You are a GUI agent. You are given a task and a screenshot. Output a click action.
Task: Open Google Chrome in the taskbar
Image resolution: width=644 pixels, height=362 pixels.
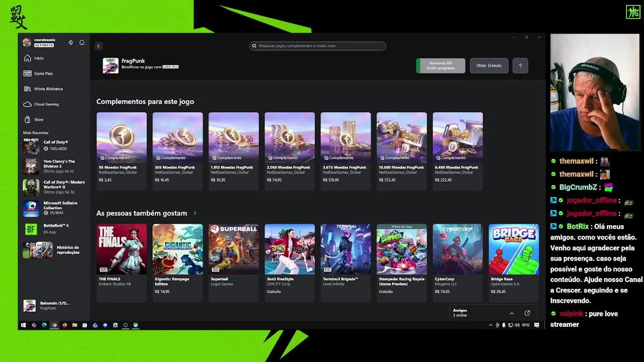(x=54, y=325)
